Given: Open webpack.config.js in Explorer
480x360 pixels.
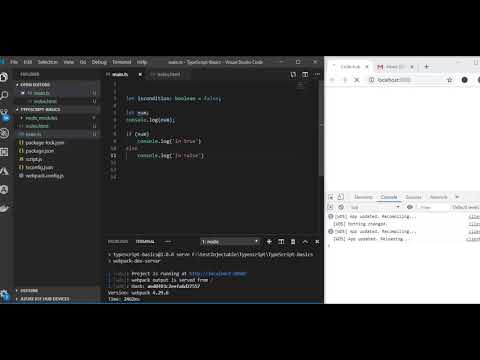Looking at the screenshot, I should pyautogui.click(x=44, y=176).
